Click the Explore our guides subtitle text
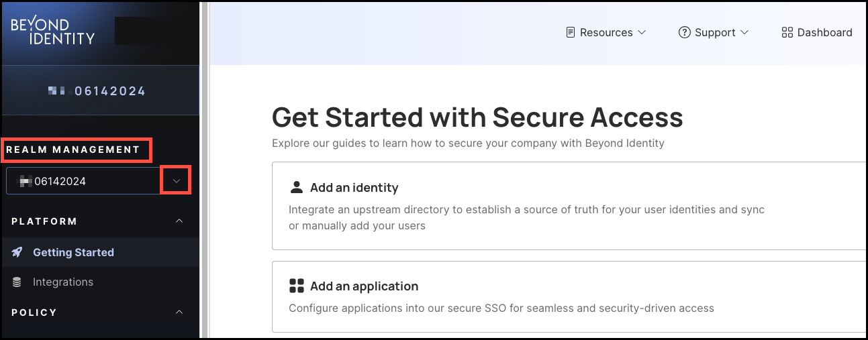 point(468,143)
